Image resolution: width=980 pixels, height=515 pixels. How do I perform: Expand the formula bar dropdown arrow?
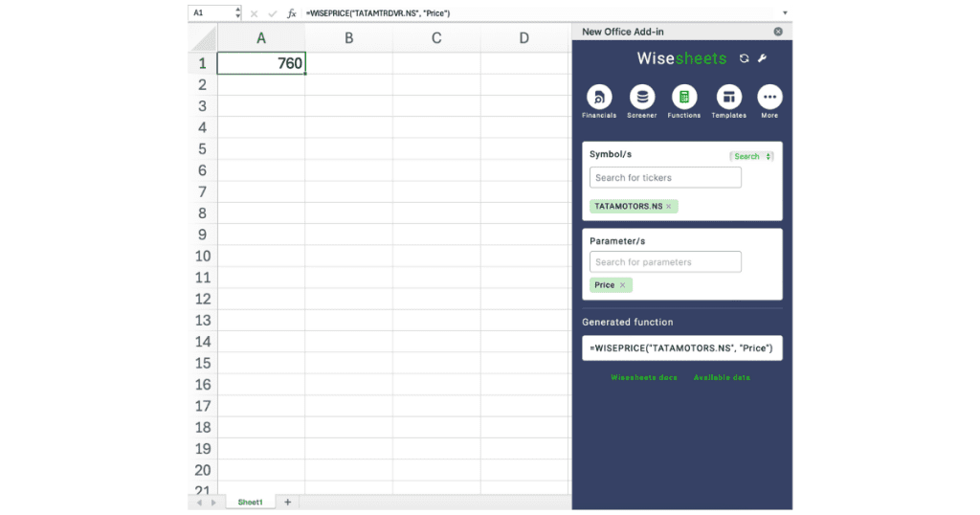(x=785, y=13)
